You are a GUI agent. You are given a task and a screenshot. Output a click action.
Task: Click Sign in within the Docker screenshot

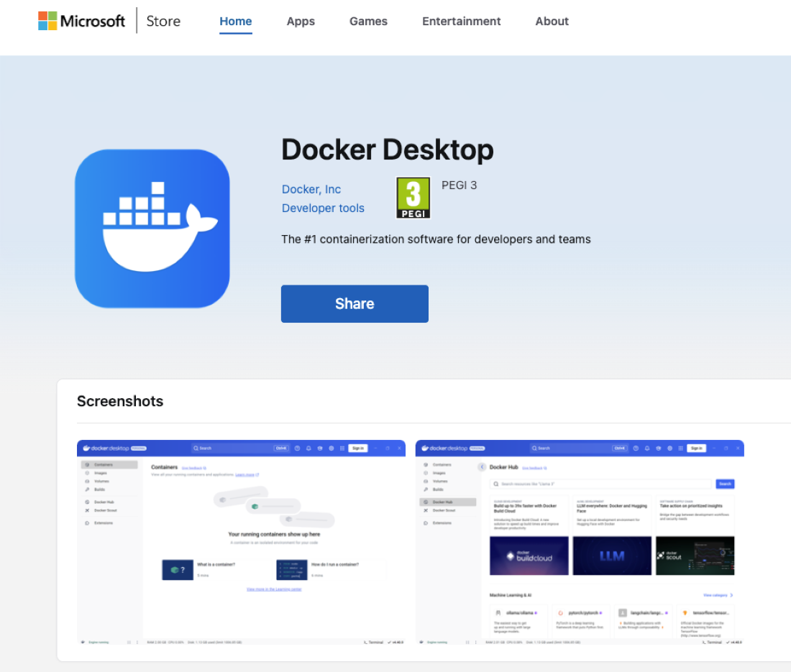(x=357, y=448)
